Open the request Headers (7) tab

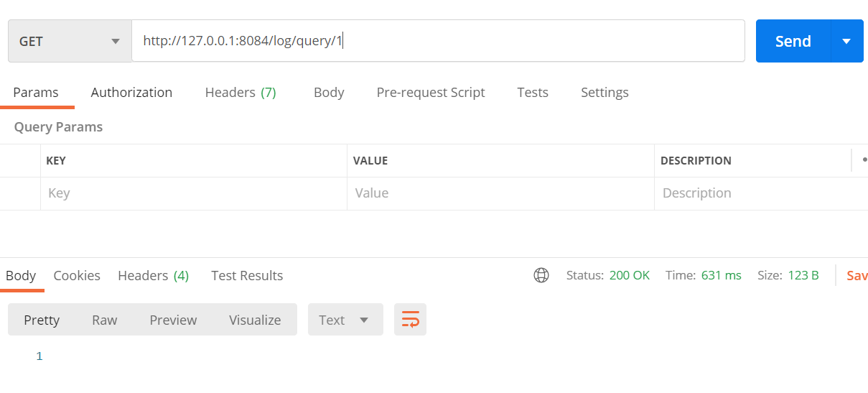241,92
